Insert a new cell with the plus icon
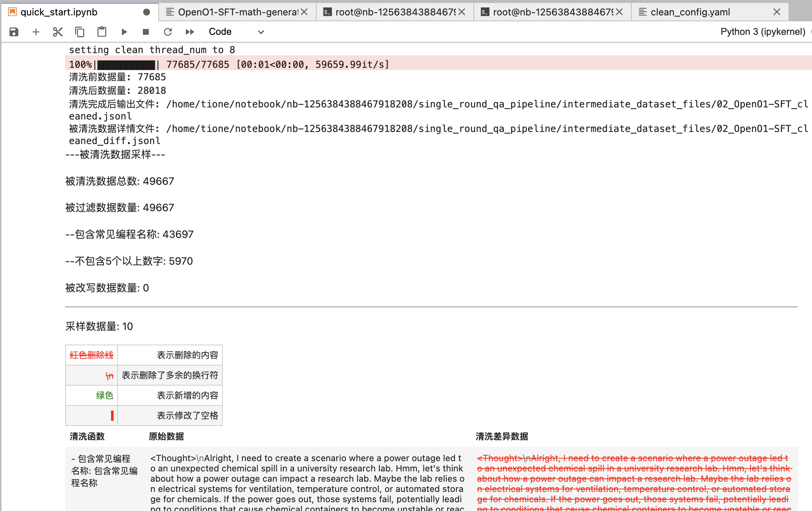 click(x=36, y=32)
